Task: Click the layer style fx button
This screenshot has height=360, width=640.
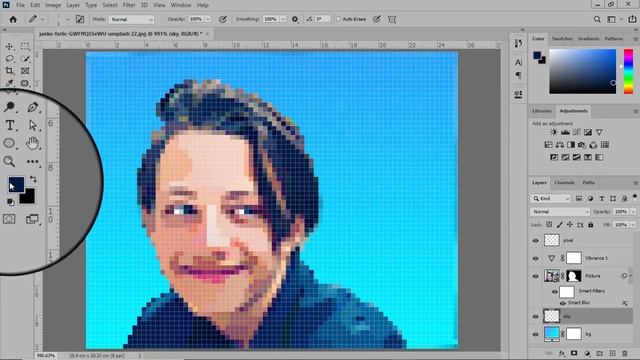Action: point(562,353)
